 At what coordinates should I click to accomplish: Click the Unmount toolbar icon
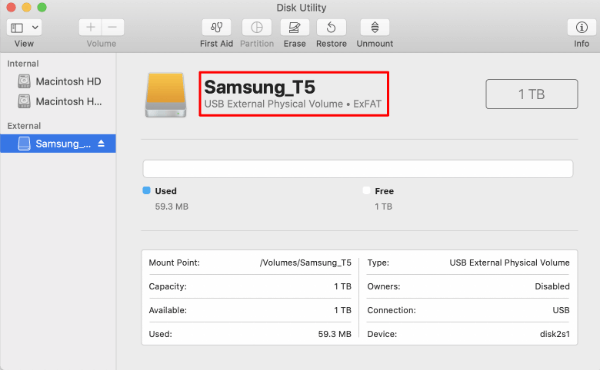[375, 27]
